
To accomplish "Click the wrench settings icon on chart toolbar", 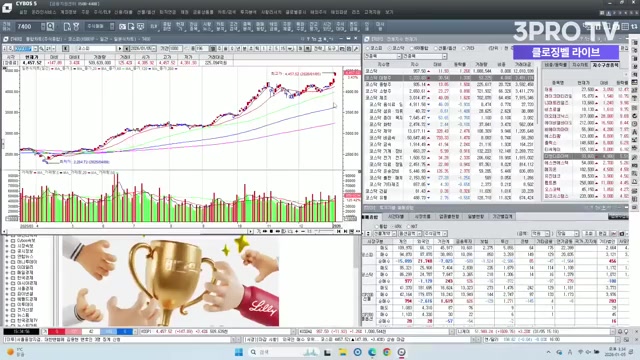I will click(356, 49).
